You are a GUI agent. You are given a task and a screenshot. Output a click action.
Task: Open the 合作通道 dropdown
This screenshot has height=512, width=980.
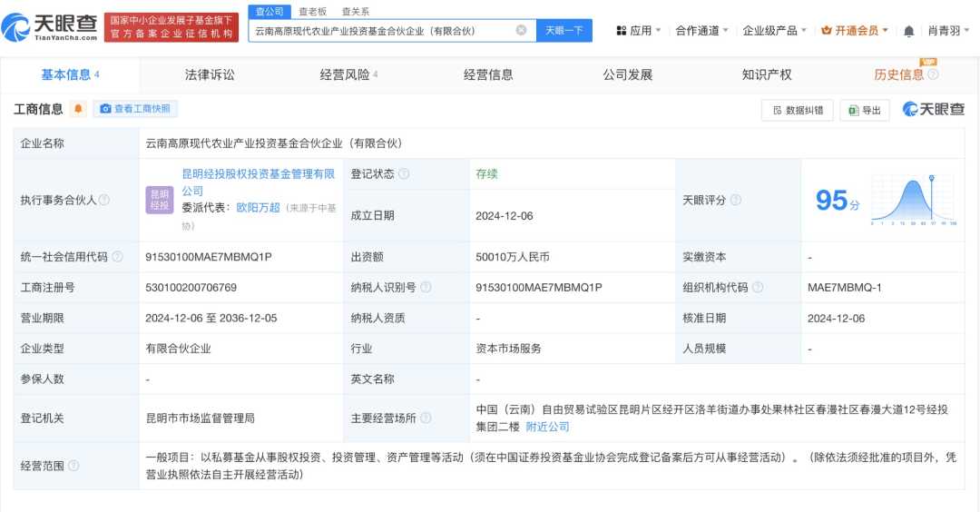point(701,31)
